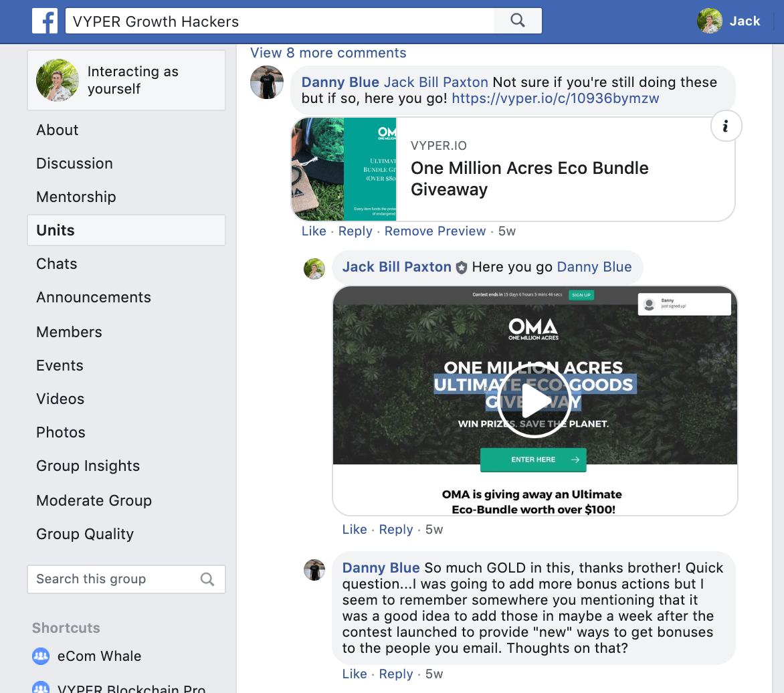
Task: Click the Facebook home logo
Action: (45, 21)
